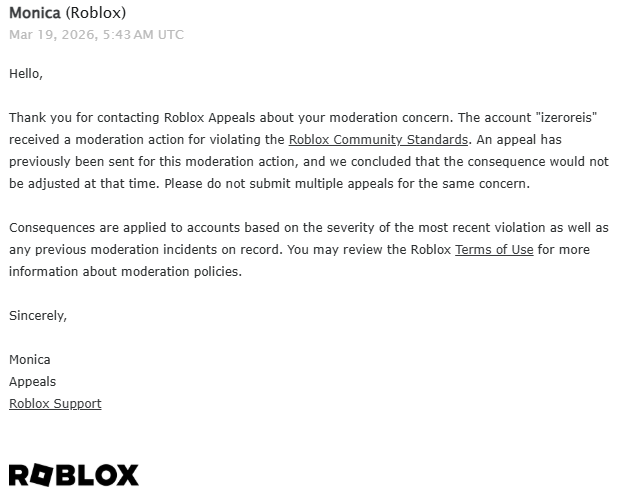Click the Roblox logo at the bottom
Viewport: 634px width, 498px height.
(x=74, y=475)
